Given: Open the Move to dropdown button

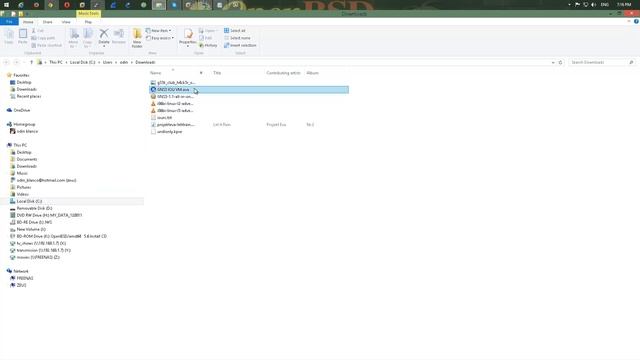Looking at the screenshot, I should click(x=73, y=38).
